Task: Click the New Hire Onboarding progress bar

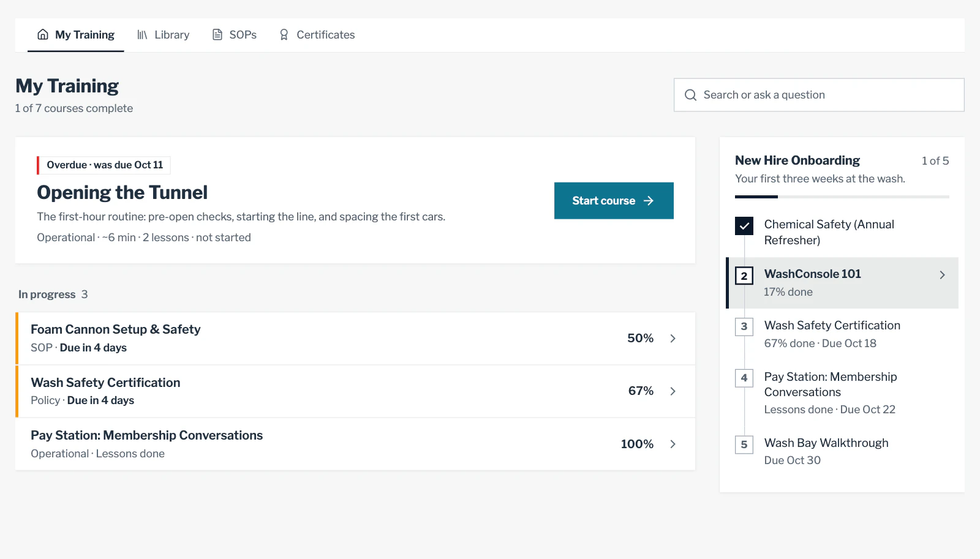Action: 842,197
